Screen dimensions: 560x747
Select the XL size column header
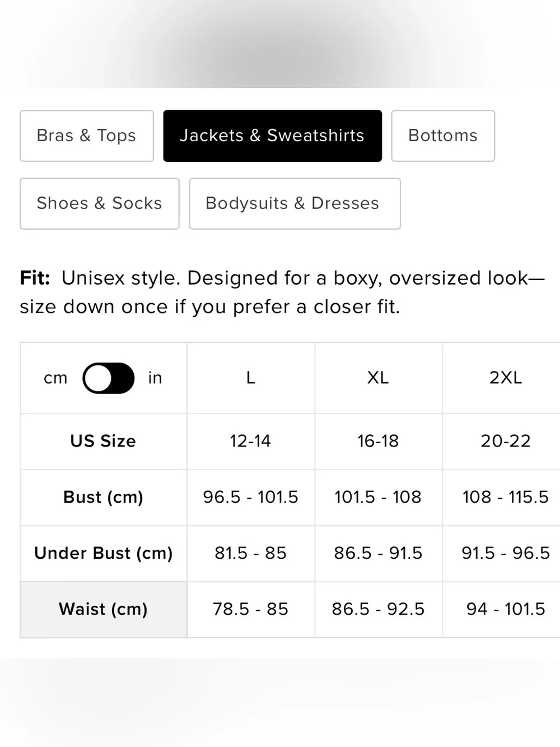point(379,378)
